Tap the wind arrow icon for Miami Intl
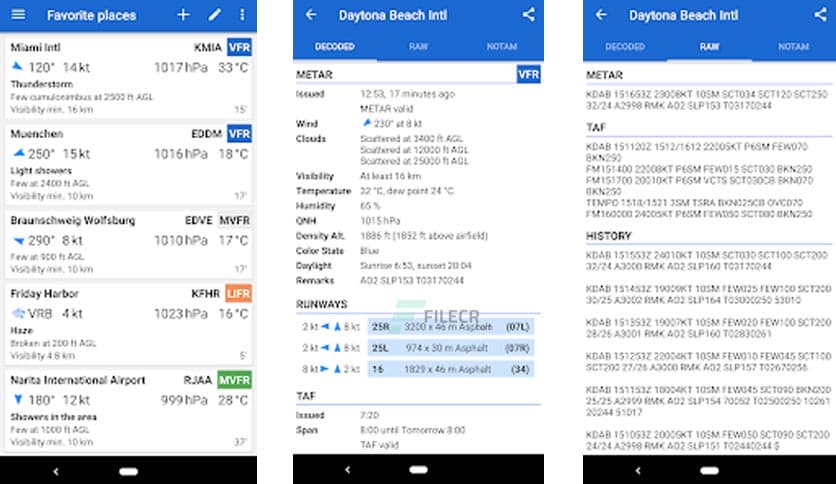The image size is (836, 484). [17, 67]
